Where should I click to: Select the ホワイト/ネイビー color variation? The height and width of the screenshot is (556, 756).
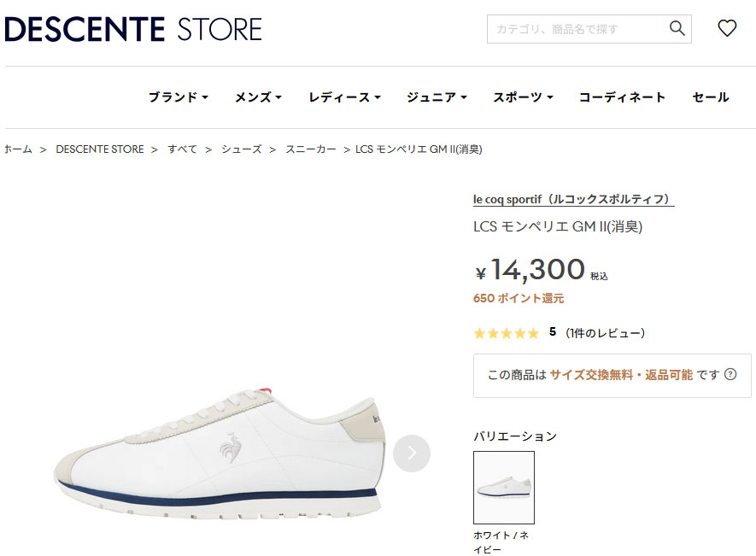pyautogui.click(x=504, y=488)
